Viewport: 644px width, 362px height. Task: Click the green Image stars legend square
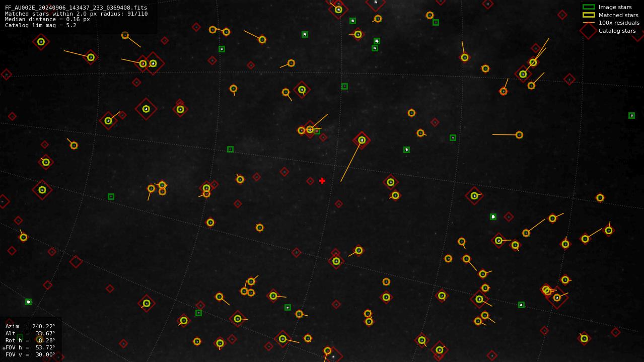point(589,7)
